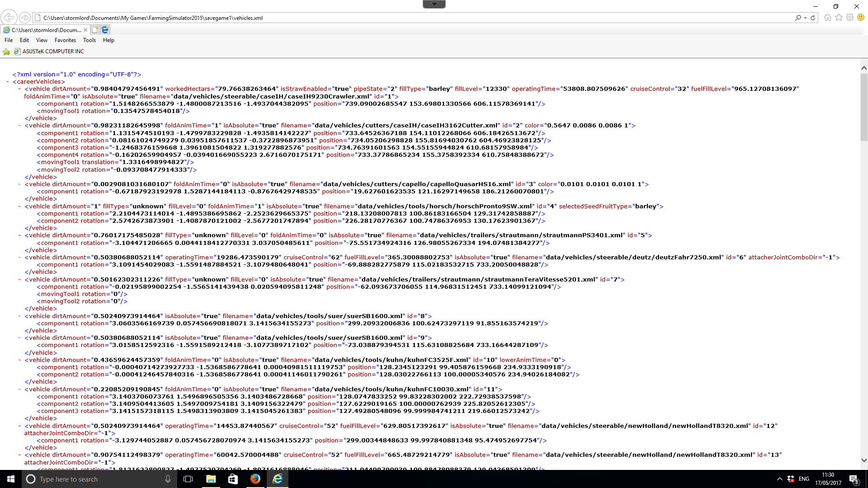
Task: Go to the Home page icon
Action: [827, 17]
